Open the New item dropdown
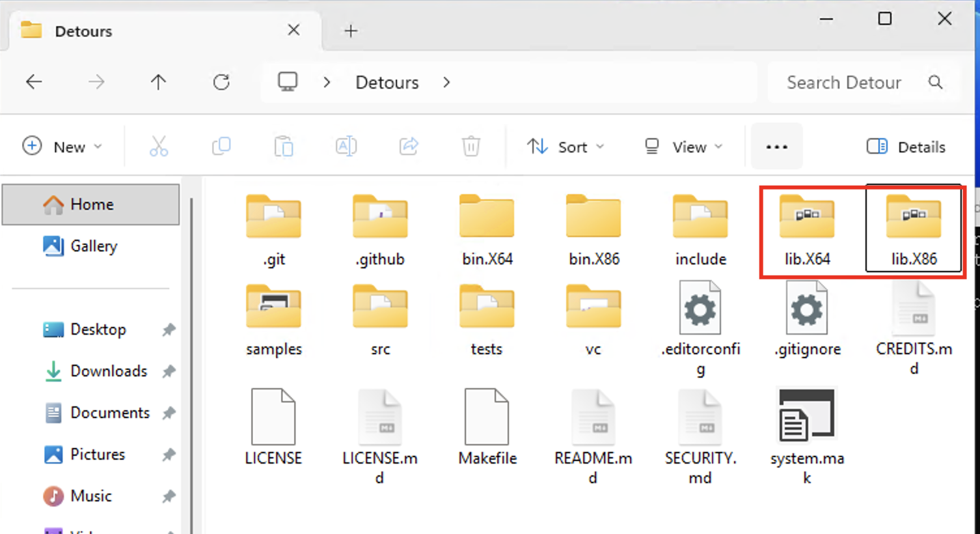This screenshot has height=534, width=980. (62, 147)
